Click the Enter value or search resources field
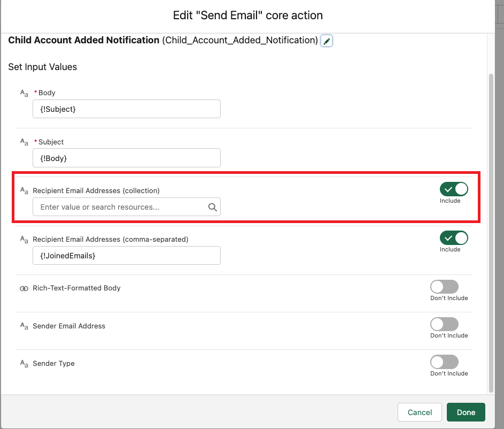Screen dimensions: 504x429 point(118,206)
